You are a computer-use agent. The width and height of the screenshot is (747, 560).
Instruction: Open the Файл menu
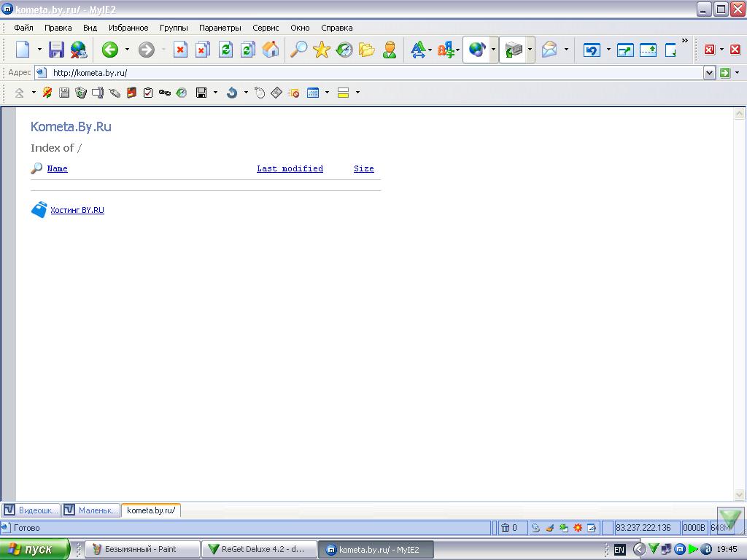click(23, 28)
